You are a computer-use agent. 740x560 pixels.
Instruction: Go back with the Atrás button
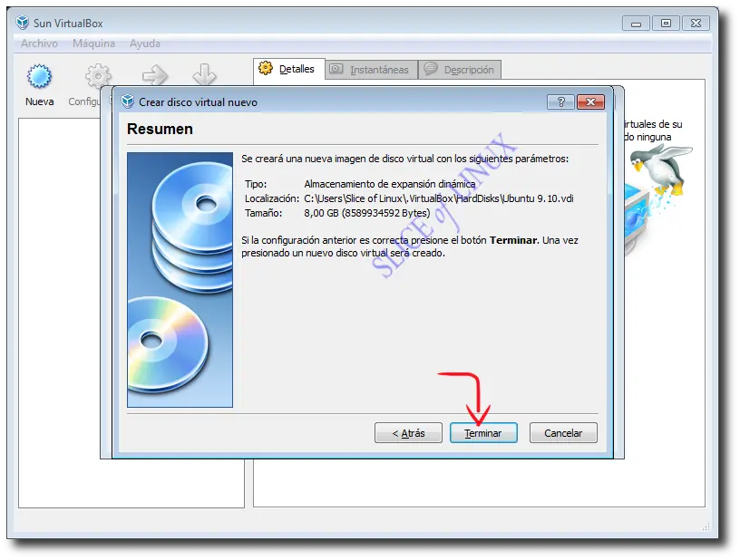coord(408,433)
